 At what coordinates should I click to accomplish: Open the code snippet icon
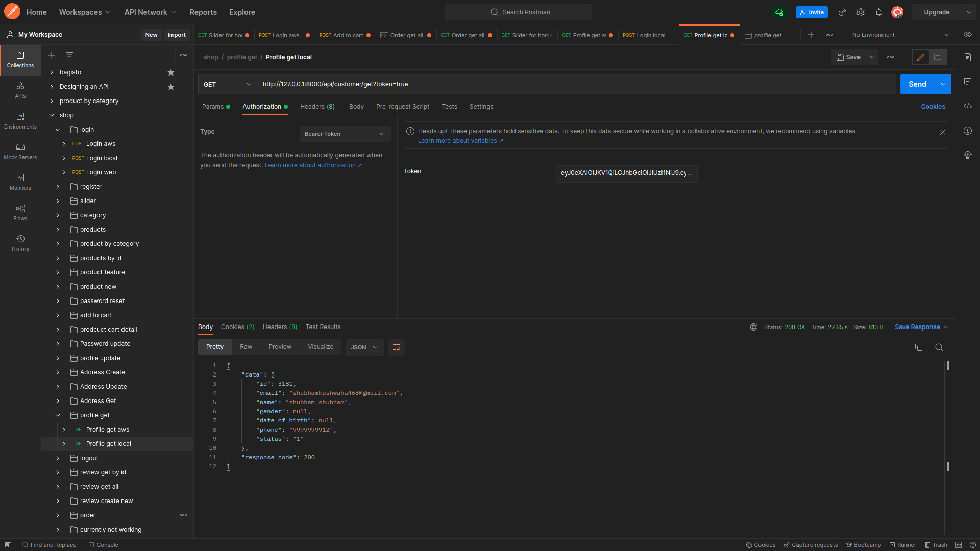tap(968, 106)
